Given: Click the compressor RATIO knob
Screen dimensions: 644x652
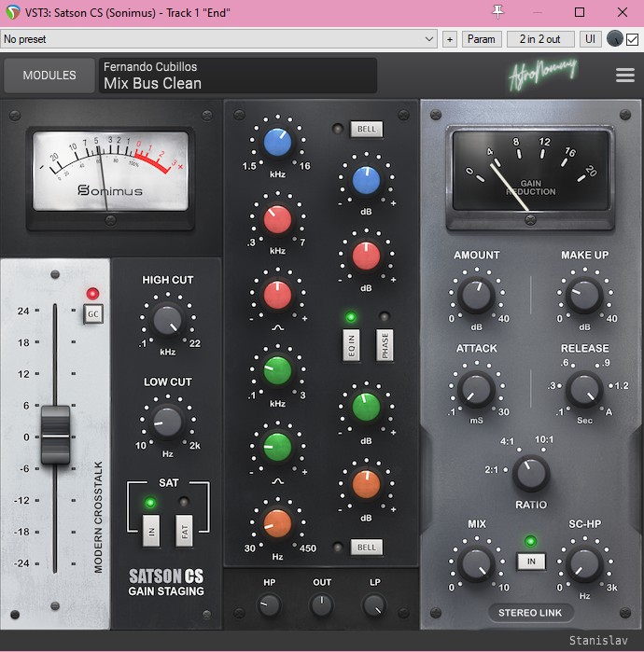Looking at the screenshot, I should click(x=531, y=474).
